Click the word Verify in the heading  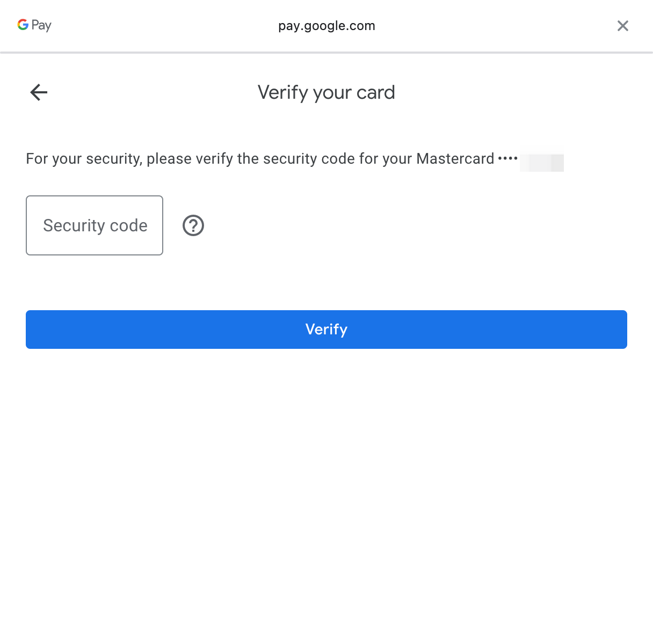(x=282, y=92)
